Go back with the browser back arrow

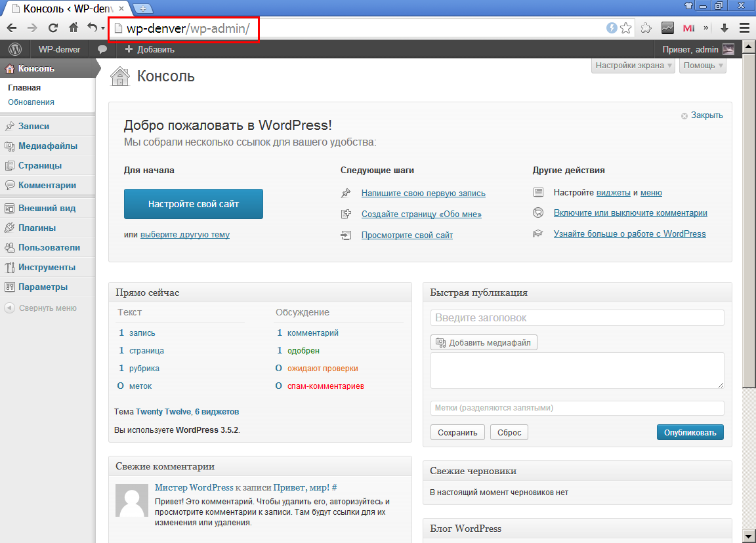pyautogui.click(x=12, y=28)
